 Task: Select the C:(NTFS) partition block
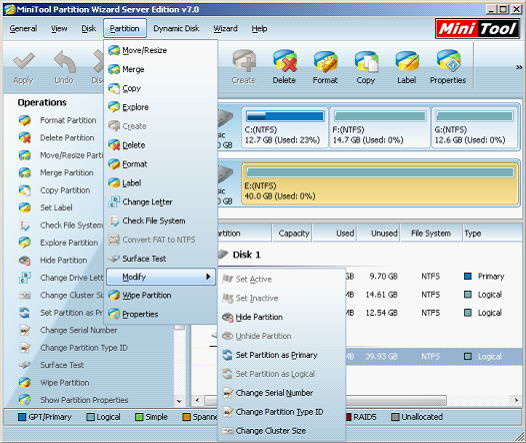[285, 127]
